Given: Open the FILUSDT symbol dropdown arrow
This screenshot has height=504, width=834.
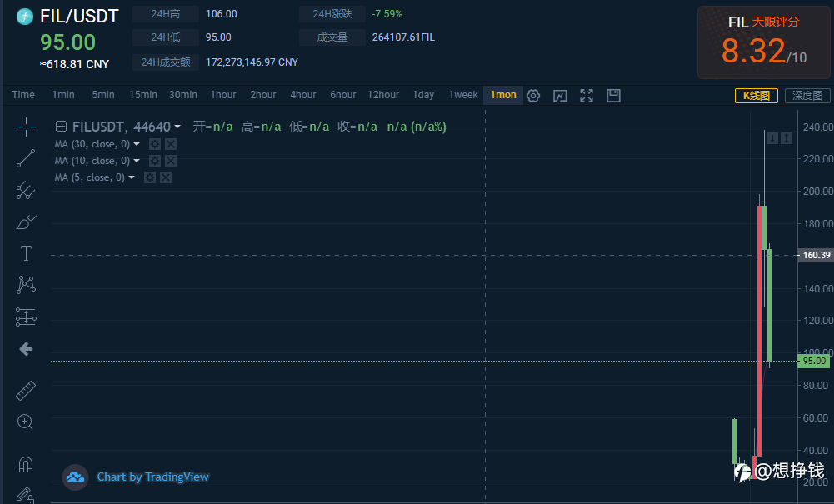Looking at the screenshot, I should (x=177, y=127).
